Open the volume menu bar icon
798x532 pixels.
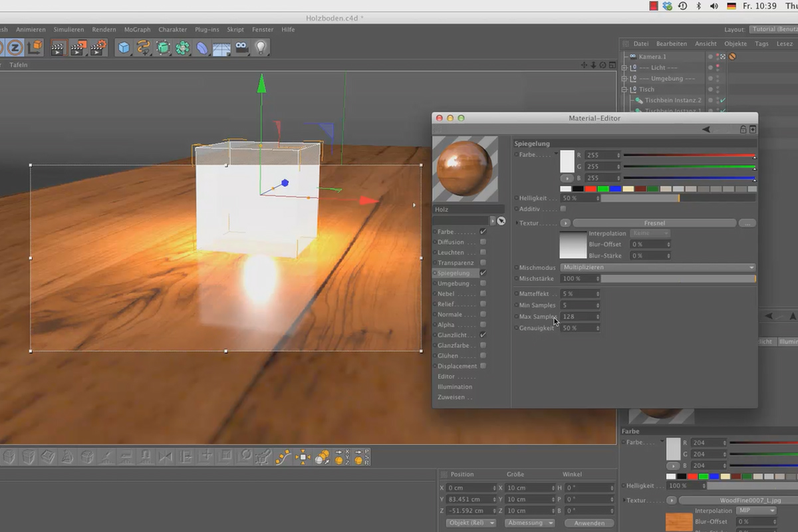tap(715, 6)
